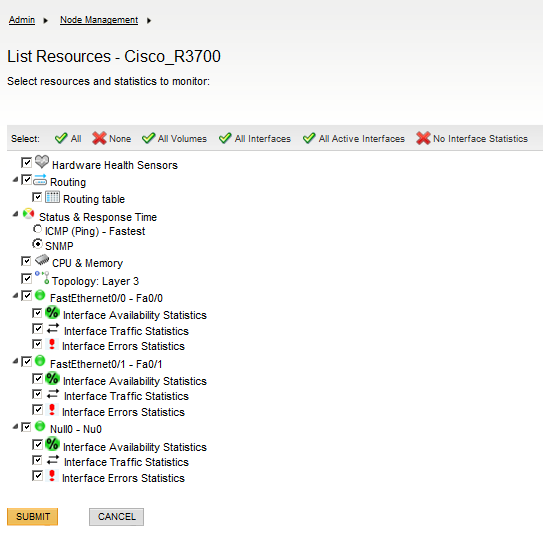Open dropdown arrow after Node Management breadcrumb
The image size is (543, 539).
pyautogui.click(x=149, y=20)
